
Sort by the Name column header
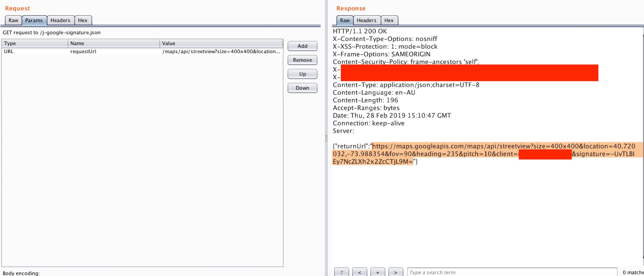(x=114, y=43)
